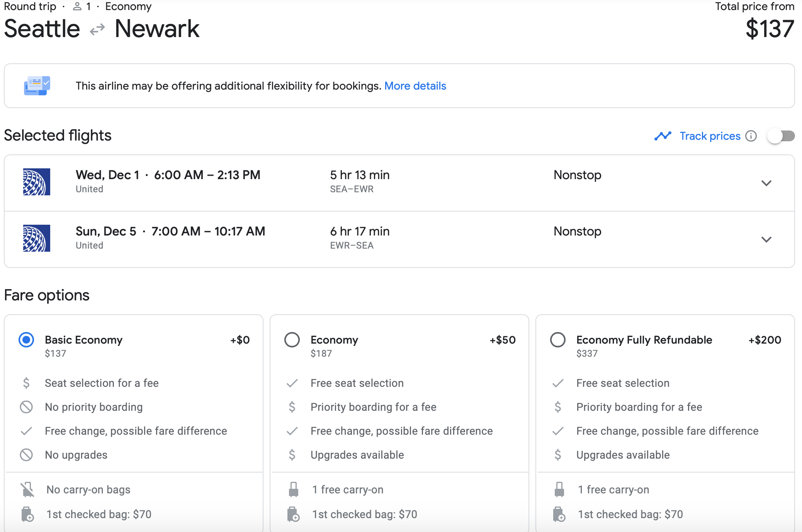This screenshot has height=532, width=802.
Task: Click the Economy Fully Refundable fare title
Action: pyautogui.click(x=644, y=340)
